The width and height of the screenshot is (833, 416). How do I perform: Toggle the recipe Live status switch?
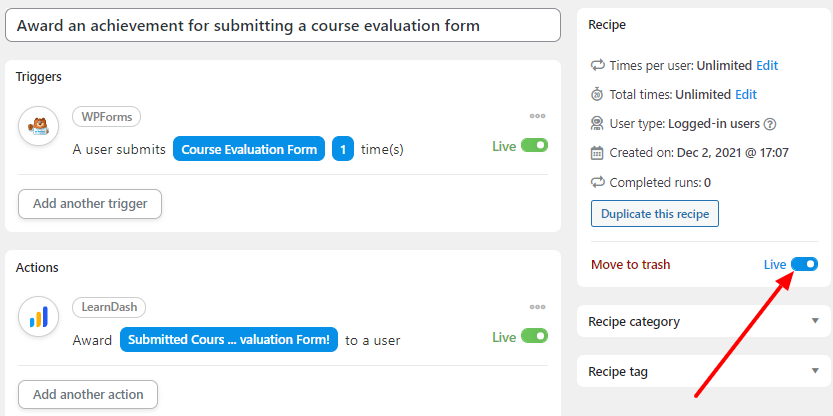[x=805, y=264]
